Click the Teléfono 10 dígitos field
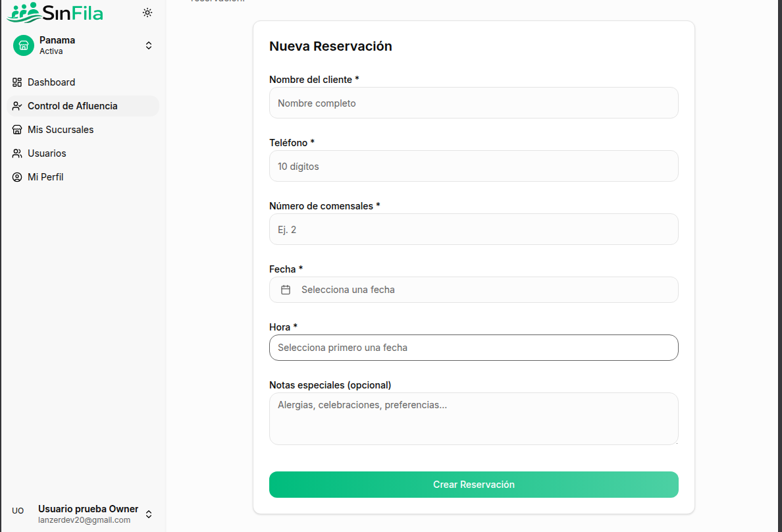The image size is (782, 532). click(473, 167)
